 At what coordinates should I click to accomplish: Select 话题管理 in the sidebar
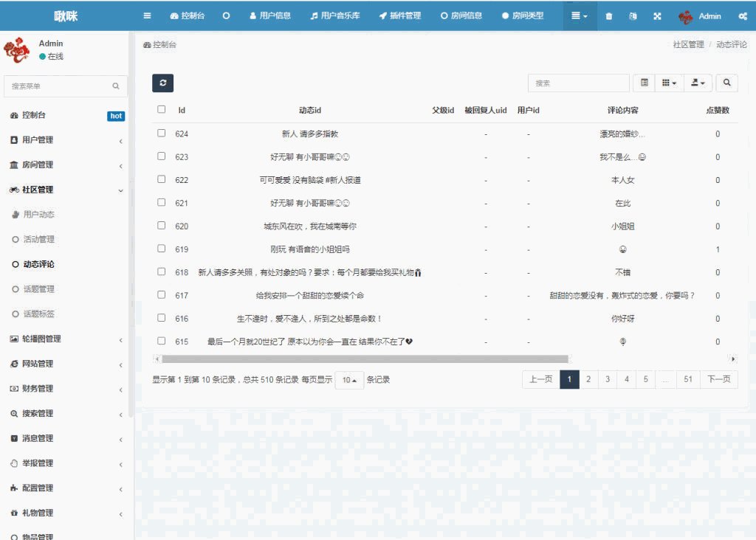(44, 289)
